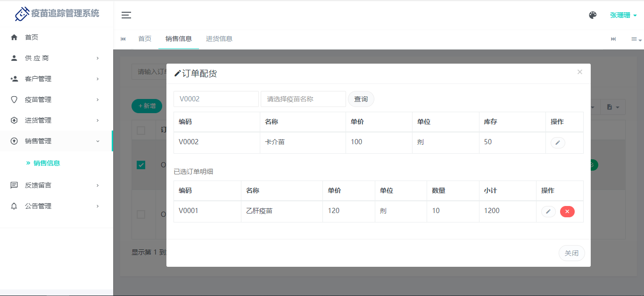Click the 已选订单明细 label
644x296 pixels.
tap(193, 172)
